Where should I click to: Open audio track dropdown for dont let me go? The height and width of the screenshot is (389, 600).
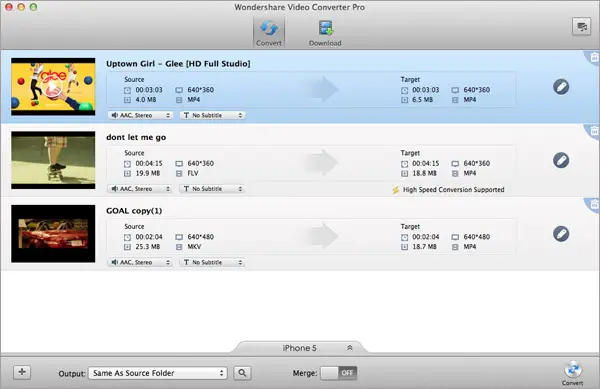point(140,189)
